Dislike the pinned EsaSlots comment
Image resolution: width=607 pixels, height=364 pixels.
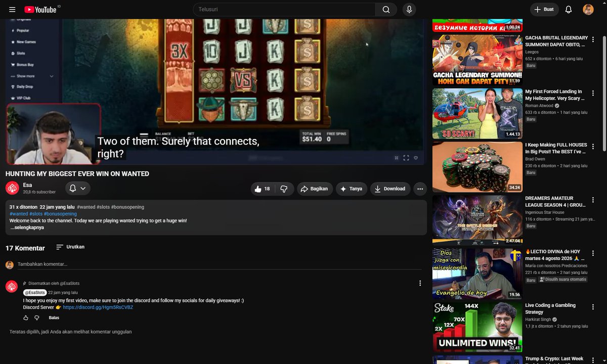(37, 317)
